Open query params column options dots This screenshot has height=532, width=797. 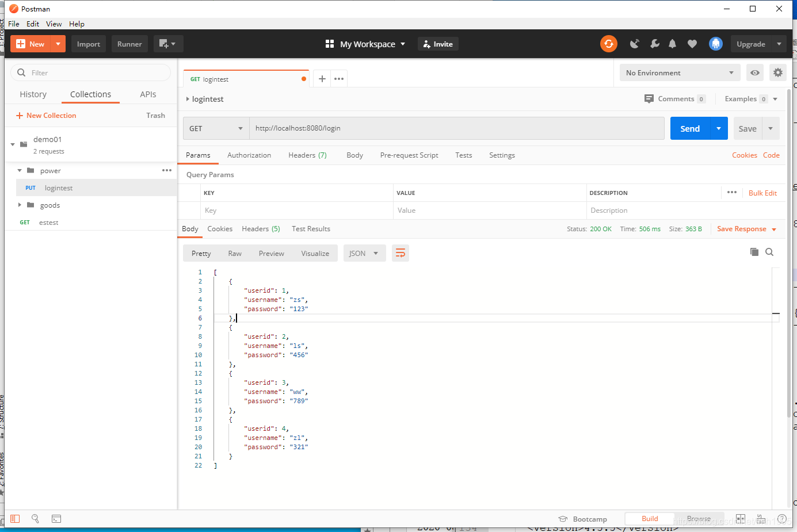click(732, 192)
